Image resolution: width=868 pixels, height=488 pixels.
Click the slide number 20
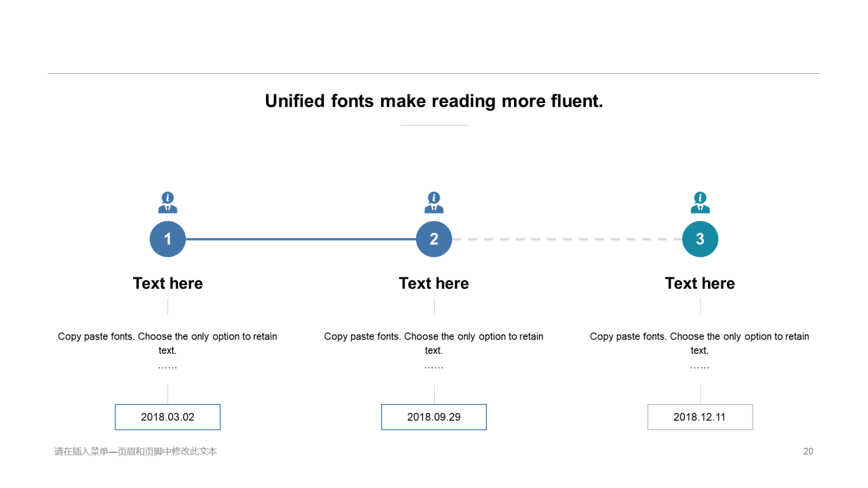(808, 451)
